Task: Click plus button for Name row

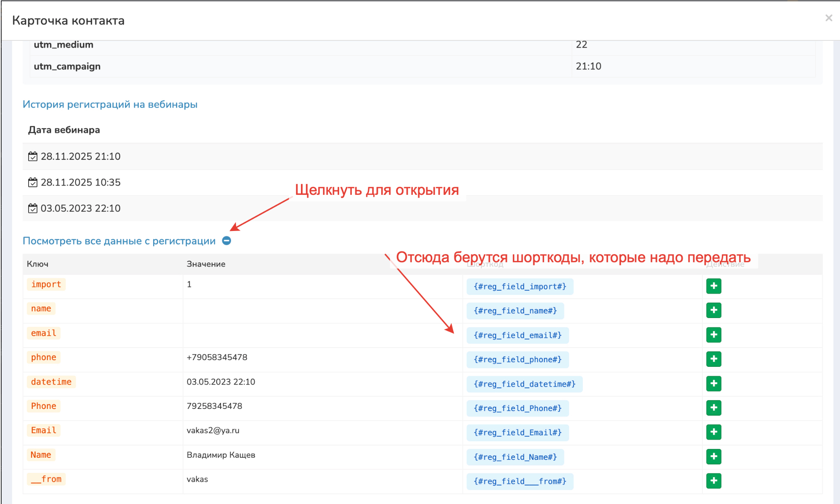Action: coord(713,456)
